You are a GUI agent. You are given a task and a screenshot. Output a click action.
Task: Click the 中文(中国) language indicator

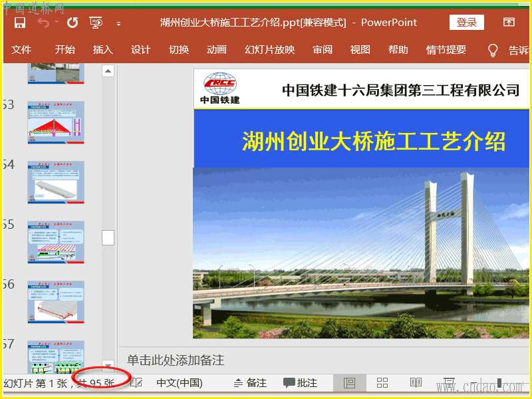pos(180,383)
